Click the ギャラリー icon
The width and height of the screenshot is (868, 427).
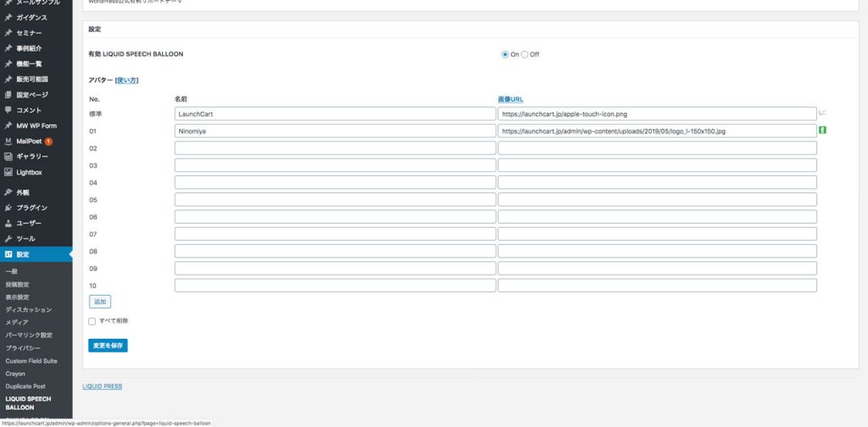[8, 157]
